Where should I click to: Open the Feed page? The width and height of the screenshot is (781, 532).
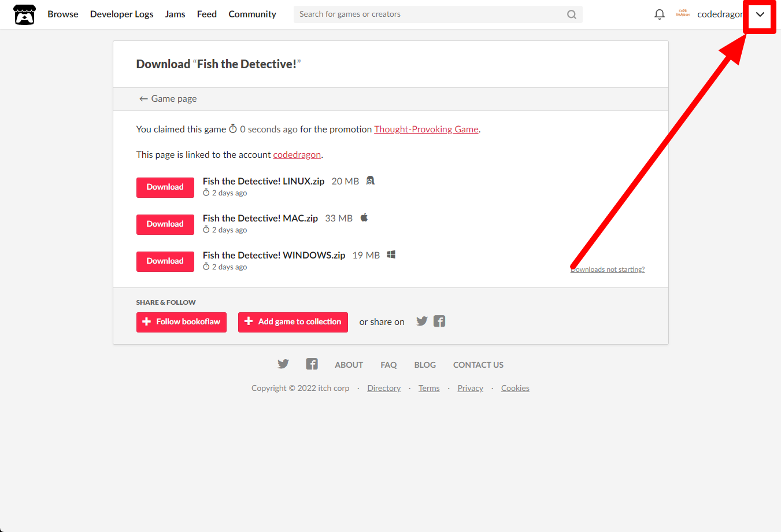[207, 14]
